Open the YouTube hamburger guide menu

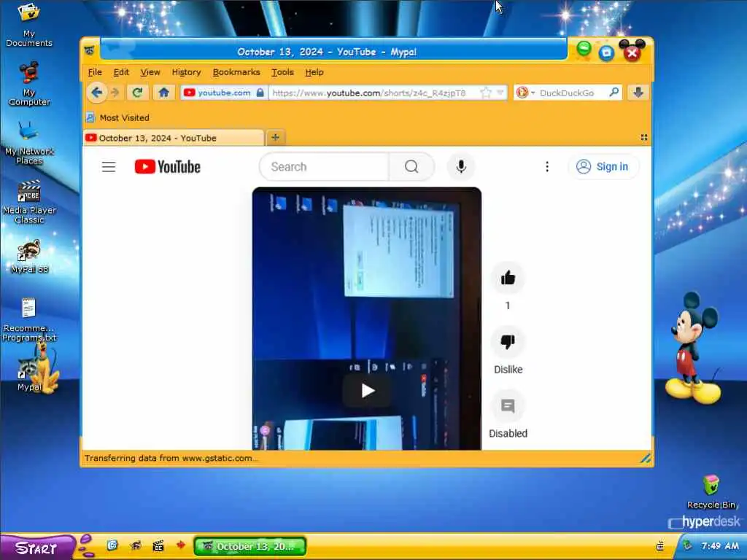tap(109, 167)
